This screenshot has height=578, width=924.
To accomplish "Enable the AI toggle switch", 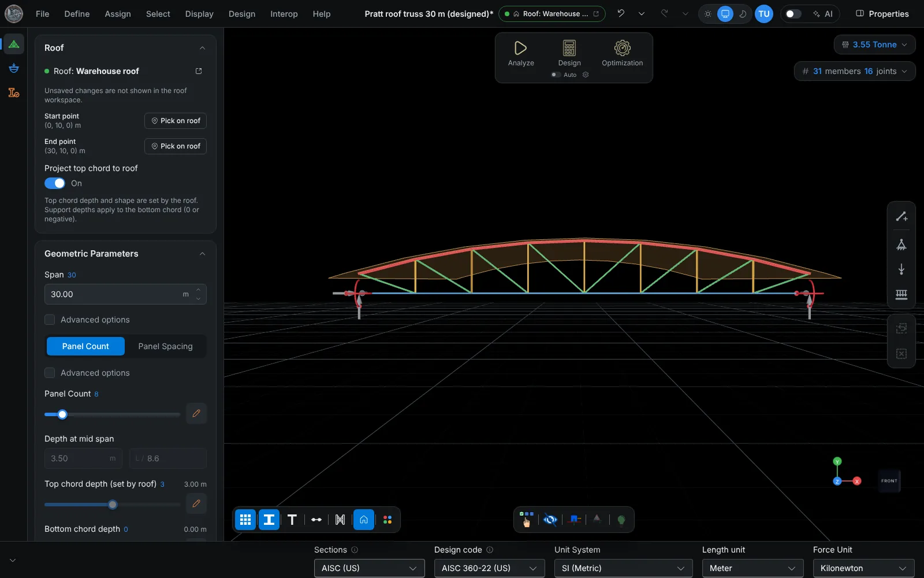I will (793, 14).
